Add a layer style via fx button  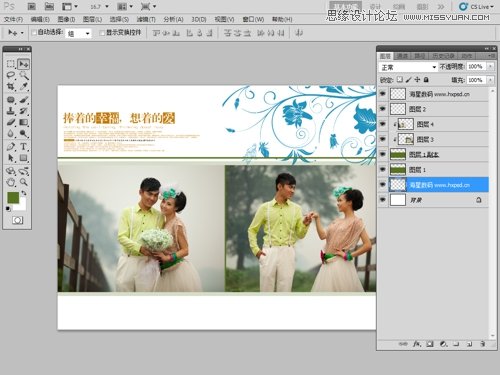417,344
